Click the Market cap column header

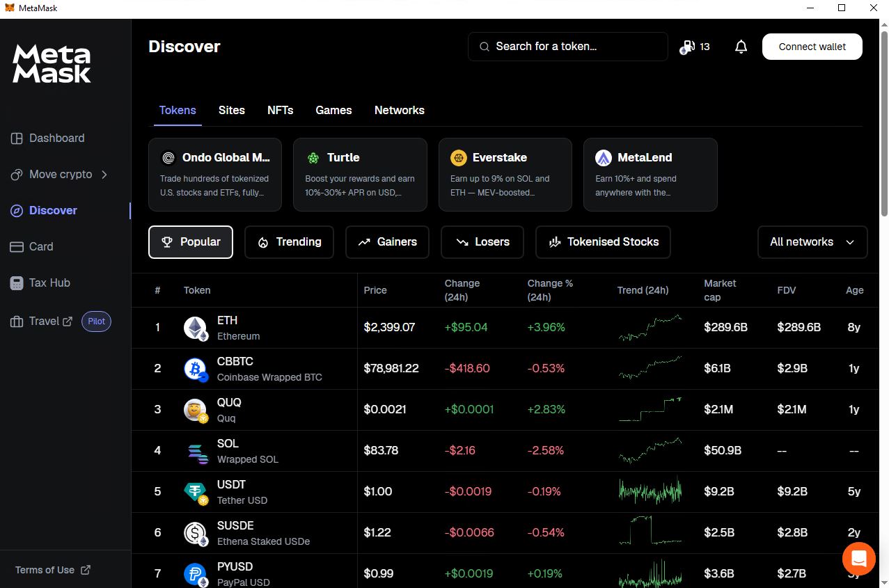(720, 290)
